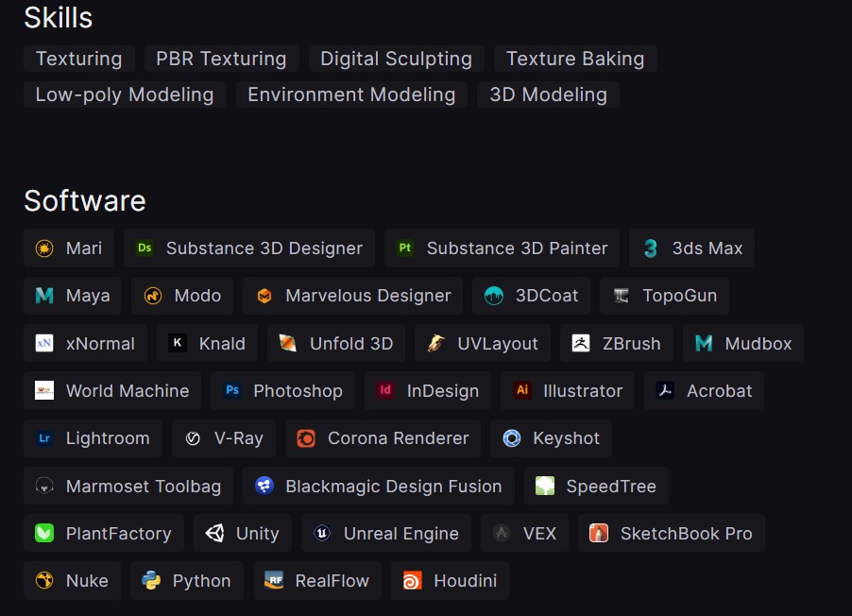Click the "Keyshot" label text
Viewport: 852px width, 616px height.
[x=566, y=438]
